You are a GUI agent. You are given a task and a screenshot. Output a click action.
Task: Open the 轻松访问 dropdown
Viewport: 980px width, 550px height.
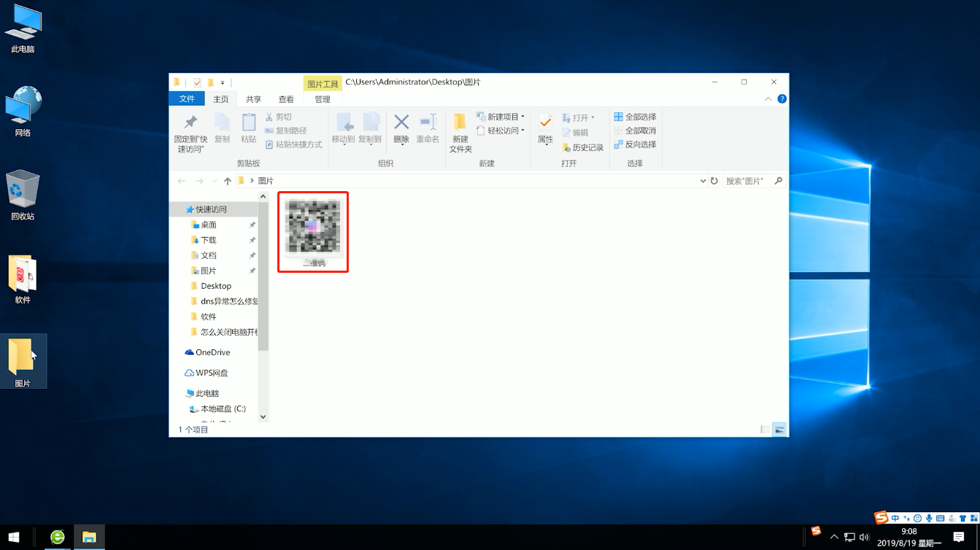501,131
